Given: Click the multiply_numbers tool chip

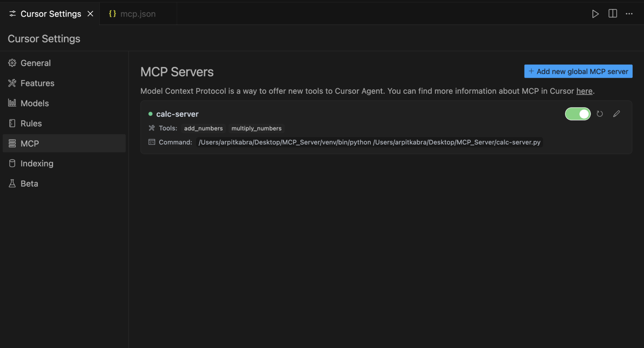Looking at the screenshot, I should (256, 128).
